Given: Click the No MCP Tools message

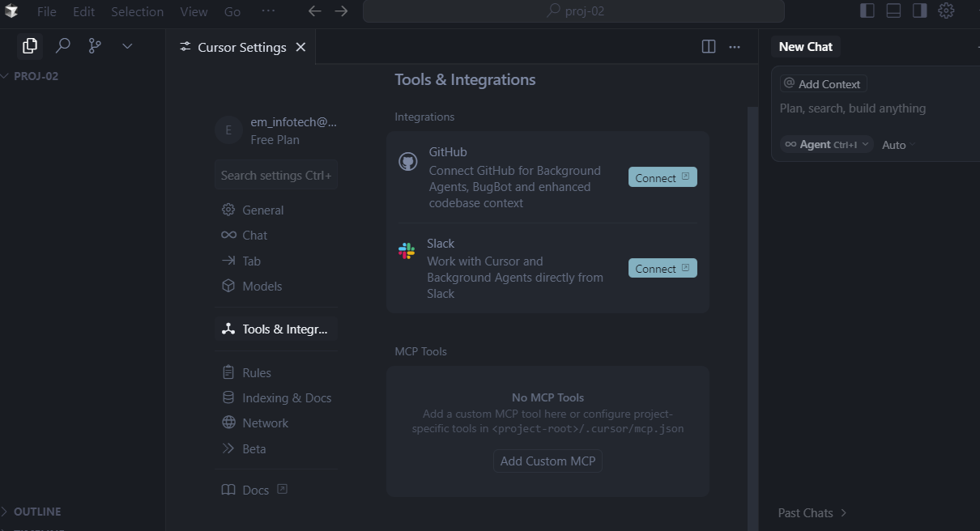Looking at the screenshot, I should (x=548, y=397).
